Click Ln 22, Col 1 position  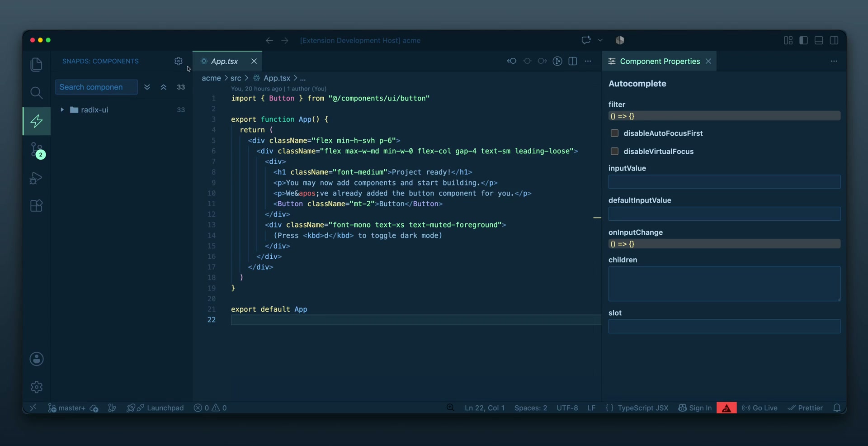(x=485, y=408)
